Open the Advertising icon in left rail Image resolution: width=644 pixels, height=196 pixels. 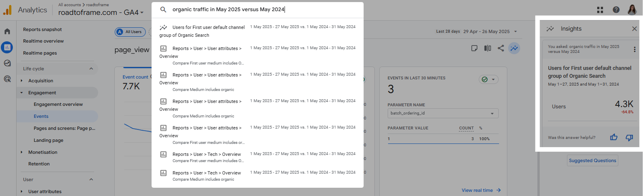pos(7,79)
